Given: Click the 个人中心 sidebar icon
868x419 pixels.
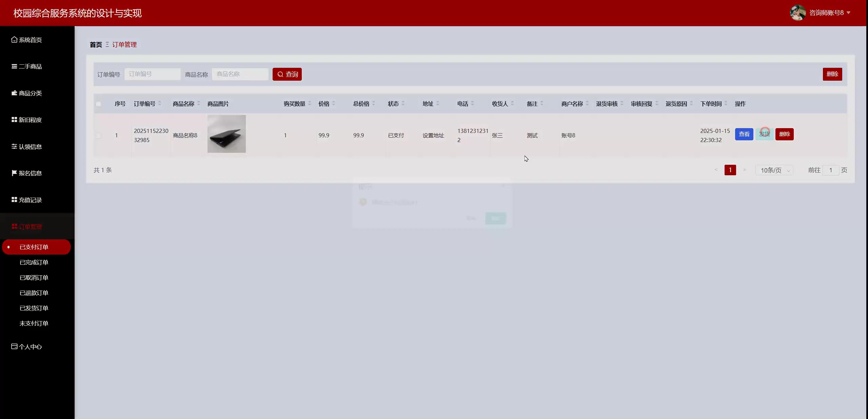Looking at the screenshot, I should [x=14, y=346].
